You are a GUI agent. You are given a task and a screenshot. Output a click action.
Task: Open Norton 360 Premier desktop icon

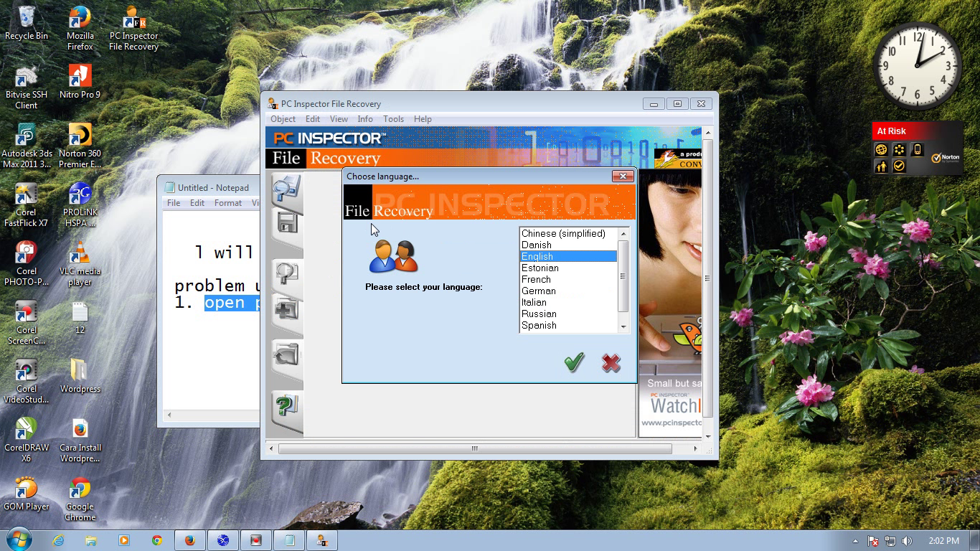[x=80, y=146]
